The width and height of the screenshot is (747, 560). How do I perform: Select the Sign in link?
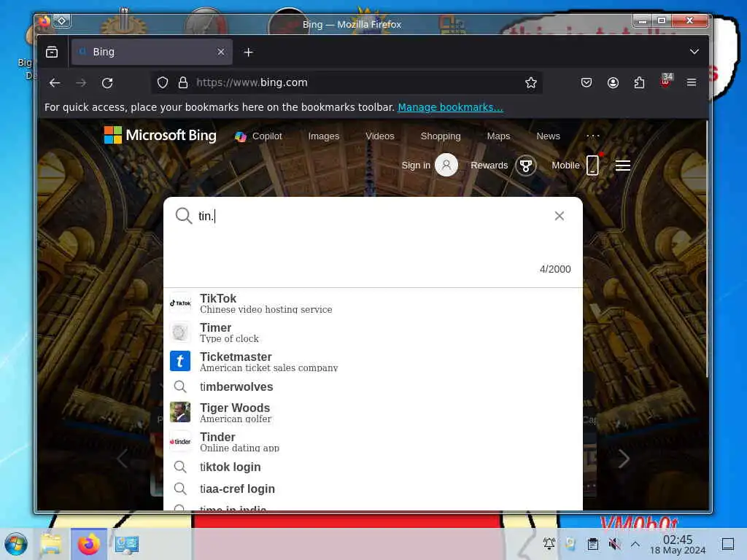pyautogui.click(x=416, y=166)
